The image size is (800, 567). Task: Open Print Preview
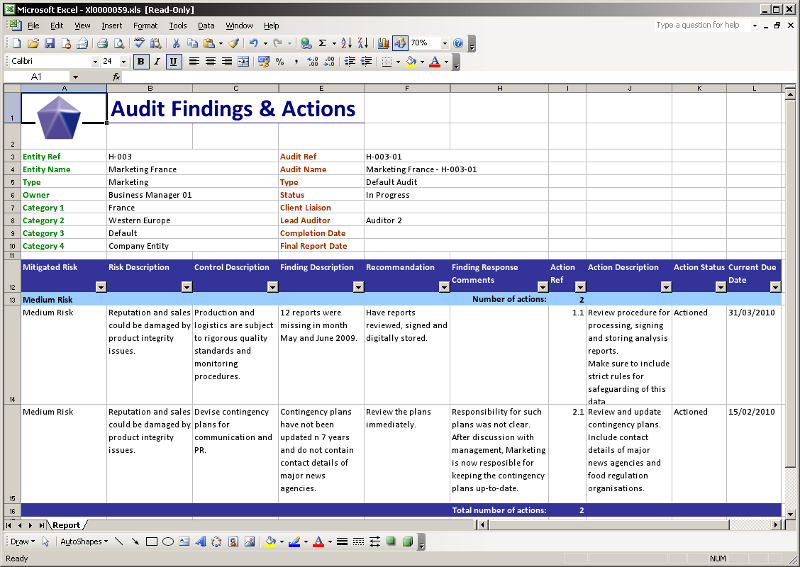click(119, 43)
